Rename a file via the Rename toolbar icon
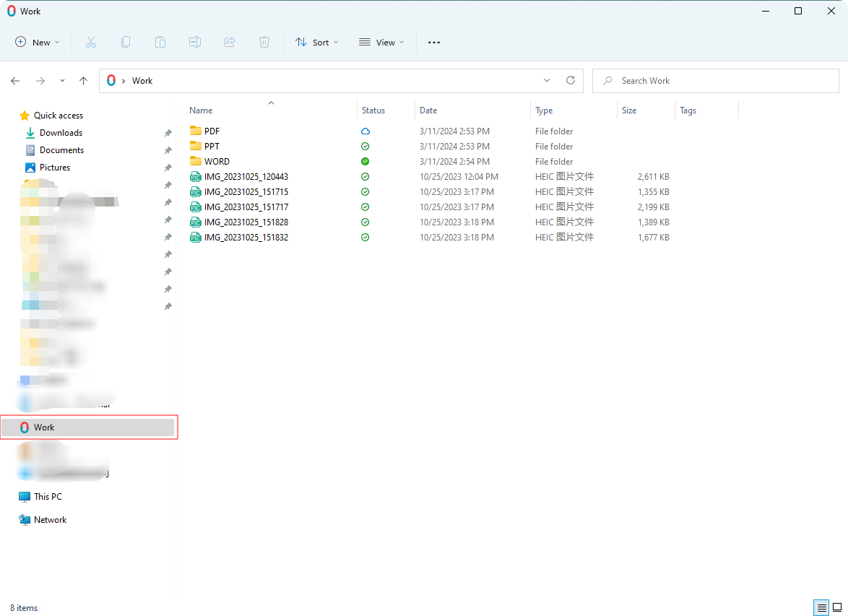 (x=195, y=42)
